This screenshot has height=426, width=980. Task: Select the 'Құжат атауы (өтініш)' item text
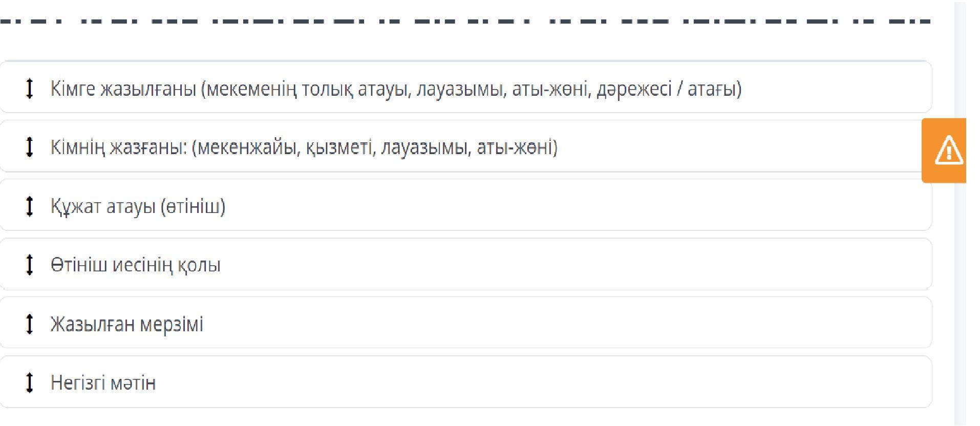pos(138,207)
